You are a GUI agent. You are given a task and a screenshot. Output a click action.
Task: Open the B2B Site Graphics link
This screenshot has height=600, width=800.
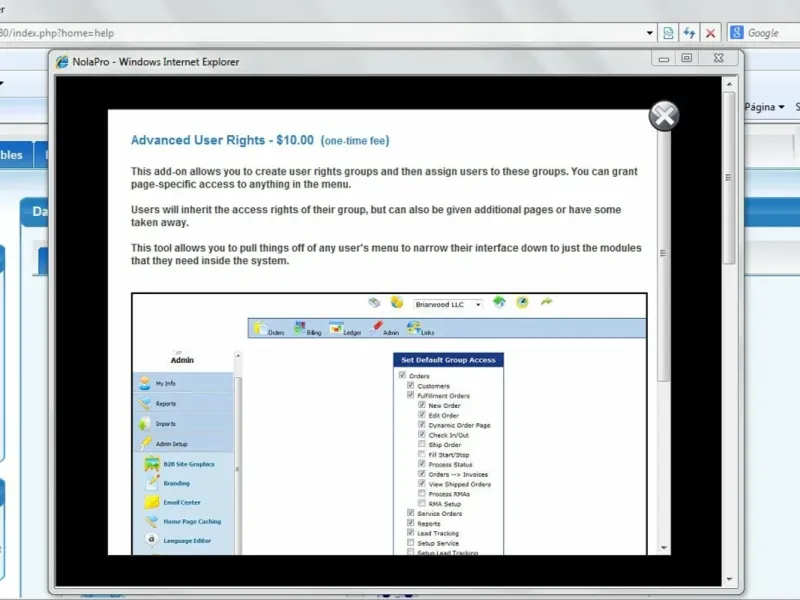(189, 464)
